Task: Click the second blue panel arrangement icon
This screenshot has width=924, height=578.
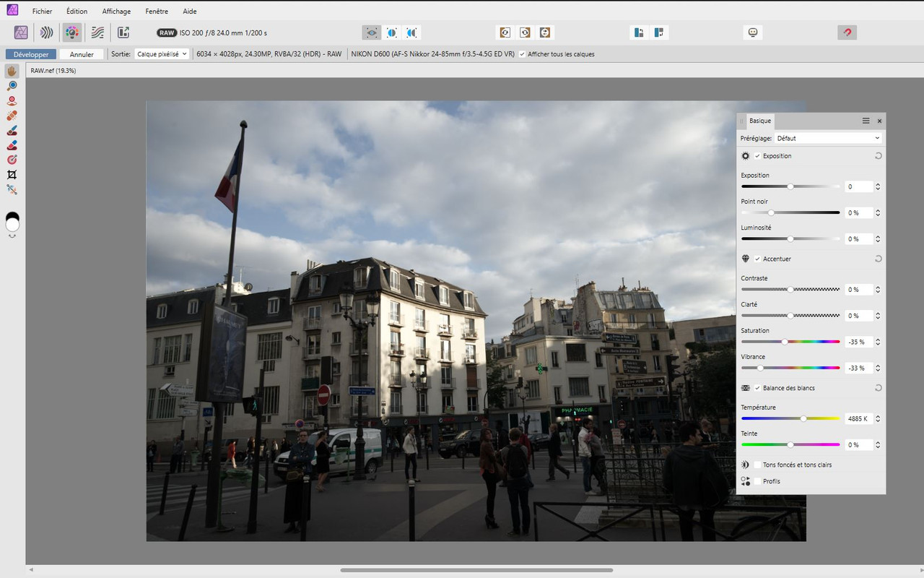Action: click(659, 33)
